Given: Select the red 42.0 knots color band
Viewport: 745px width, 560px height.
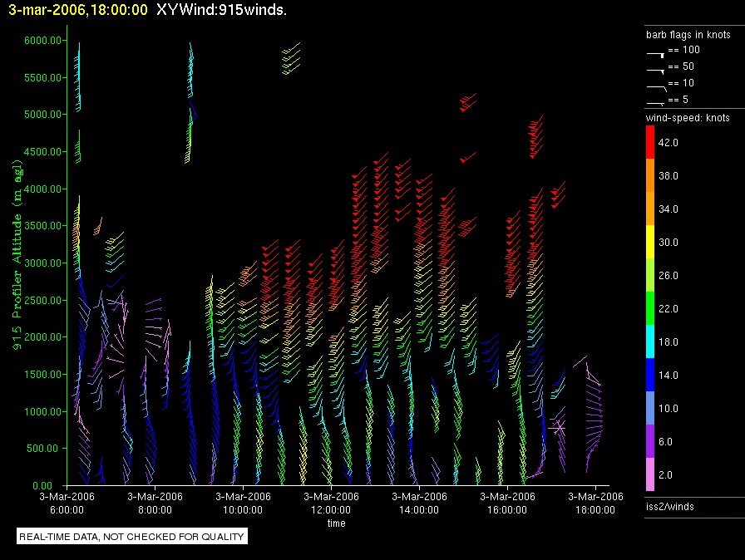Looking at the screenshot, I should click(x=651, y=143).
